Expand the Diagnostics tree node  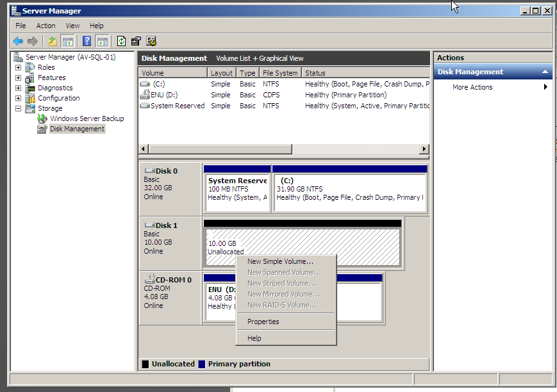pyautogui.click(x=18, y=88)
